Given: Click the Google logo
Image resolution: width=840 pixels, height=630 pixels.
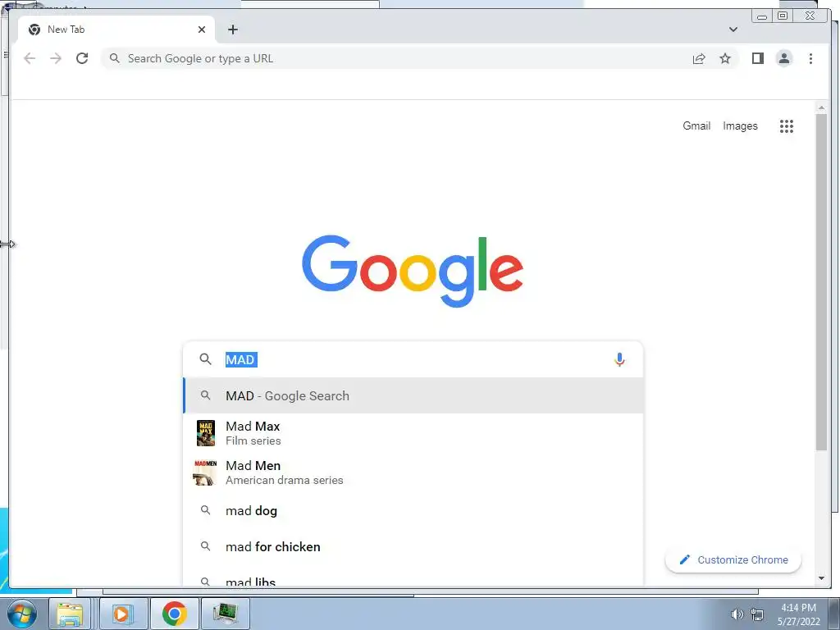Looking at the screenshot, I should click(413, 271).
